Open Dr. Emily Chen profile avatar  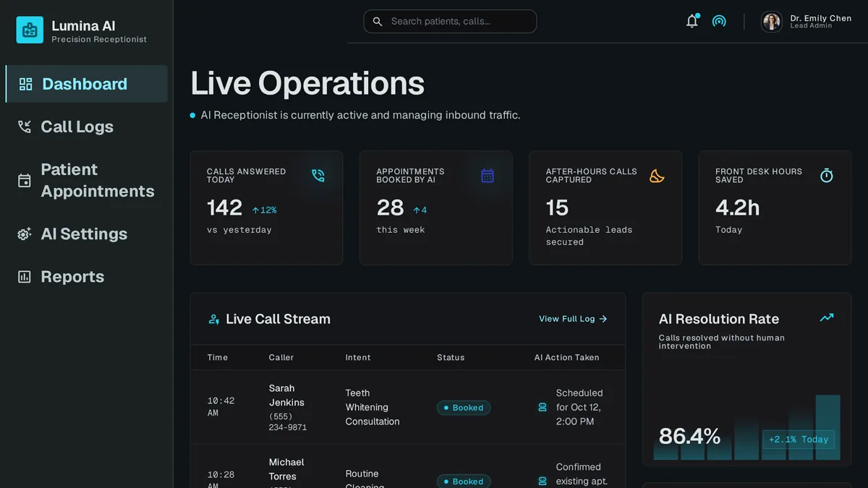[772, 22]
